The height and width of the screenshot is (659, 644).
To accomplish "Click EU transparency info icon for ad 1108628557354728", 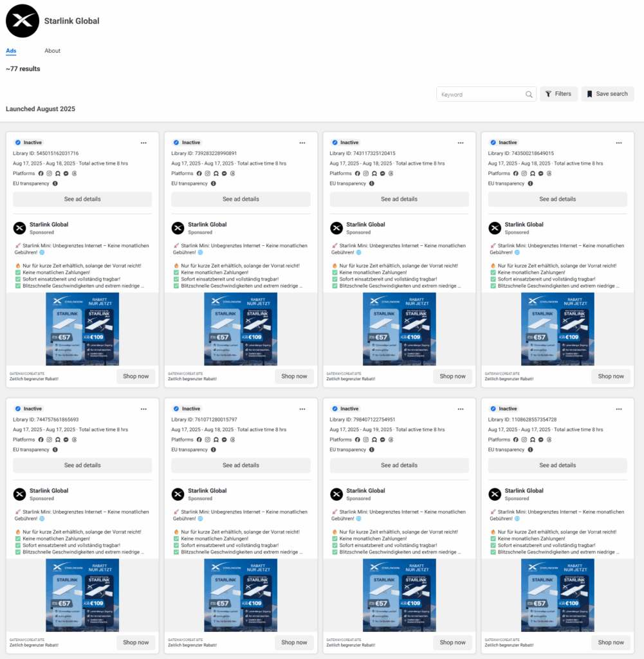I will (529, 450).
